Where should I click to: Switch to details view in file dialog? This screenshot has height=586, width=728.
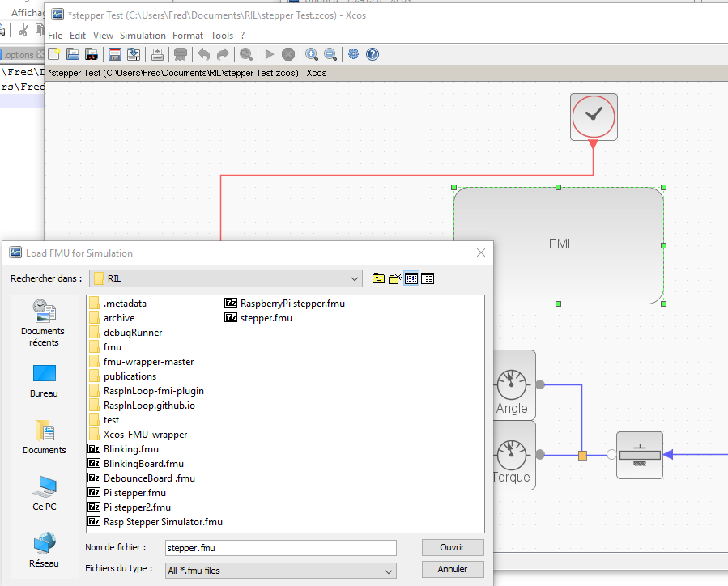(x=428, y=278)
